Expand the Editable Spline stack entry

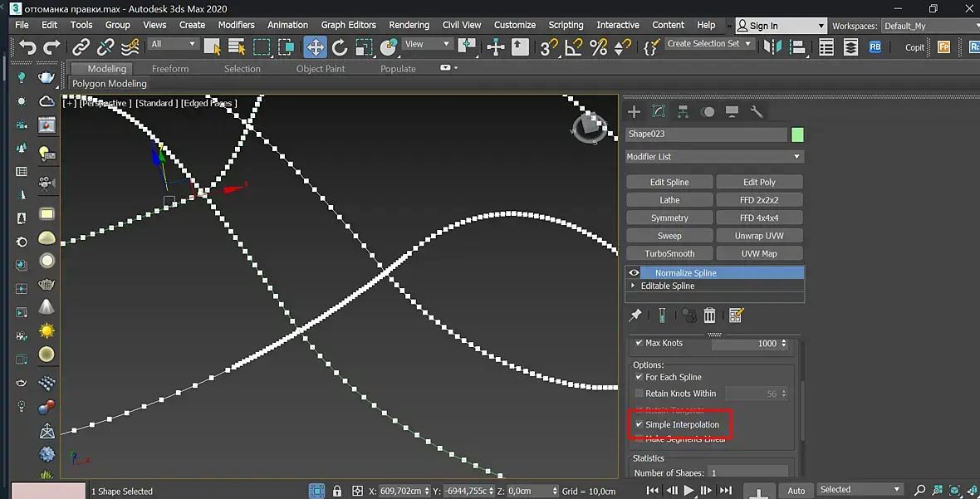coord(634,286)
